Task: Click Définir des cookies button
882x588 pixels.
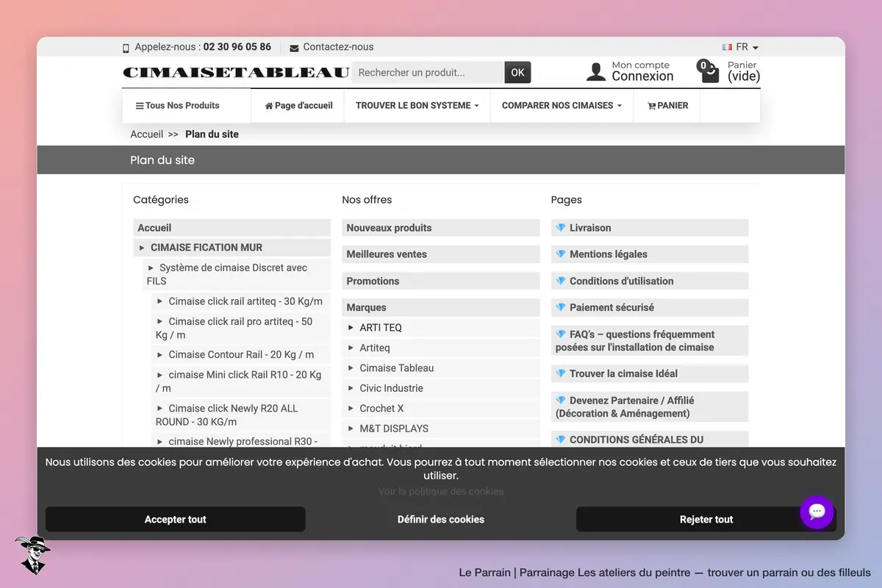Action: (441, 519)
